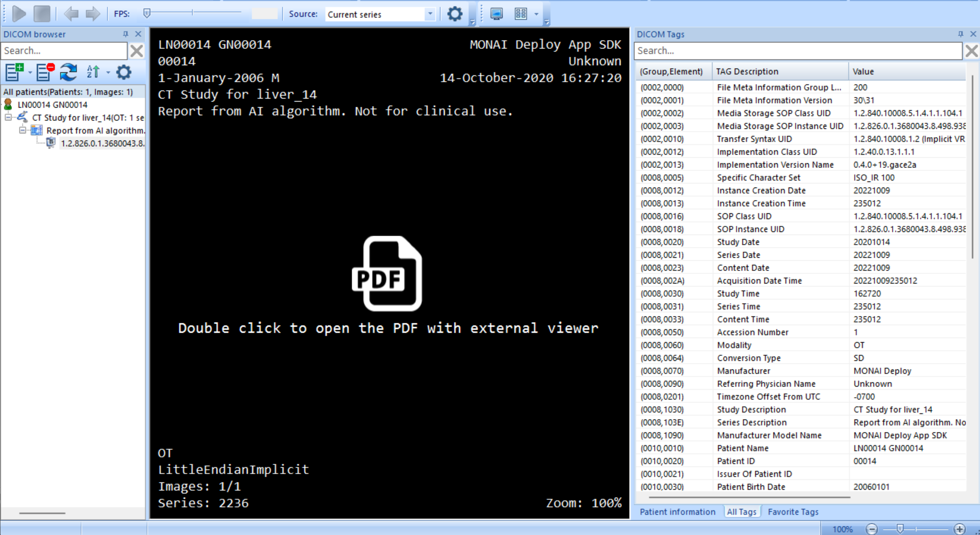The image size is (980, 535).
Task: Collapse the CT Study for liver_14 node
Action: click(8, 117)
